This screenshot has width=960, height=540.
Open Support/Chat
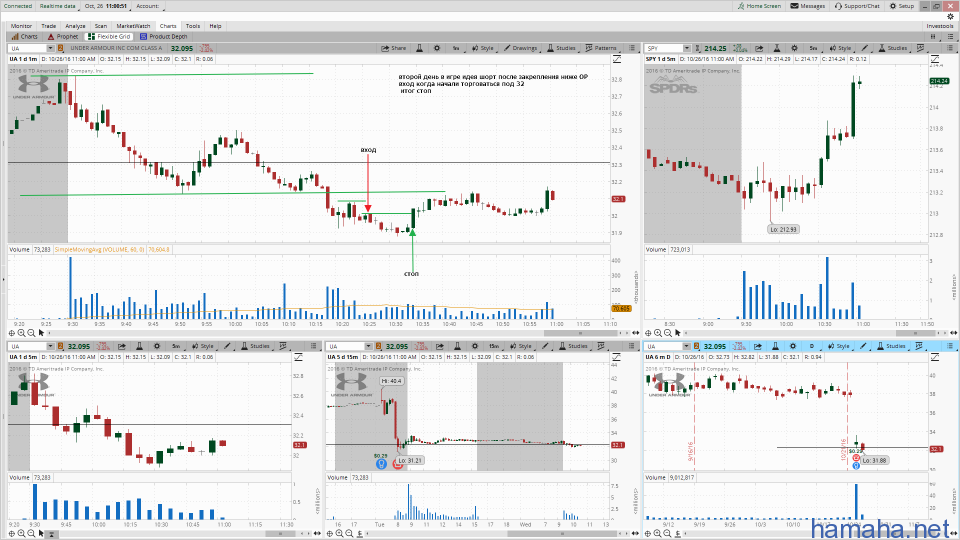coord(857,6)
